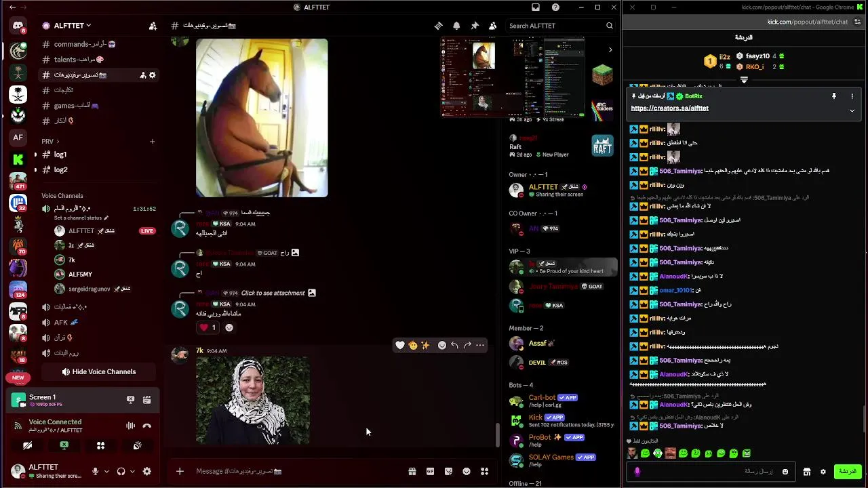Click in the Search ALFTTET field

tap(561, 26)
